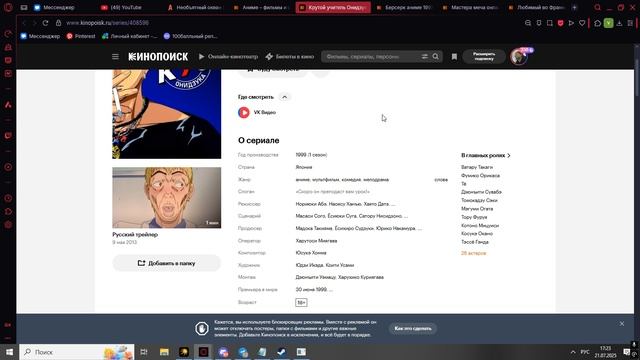Image resolution: width=640 pixels, height=360 pixels.
Task: Go to Kinopoisk home via logo
Action: (158, 57)
